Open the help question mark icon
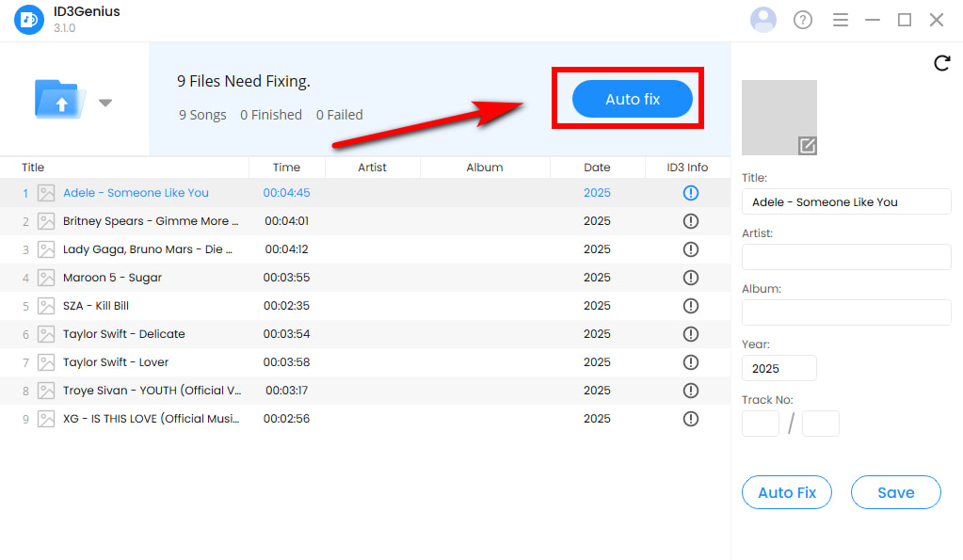Viewport: 963px width, 560px height. [803, 20]
